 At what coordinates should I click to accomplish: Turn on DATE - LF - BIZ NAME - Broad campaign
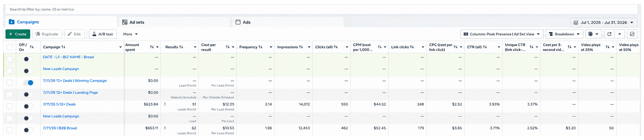(x=28, y=59)
